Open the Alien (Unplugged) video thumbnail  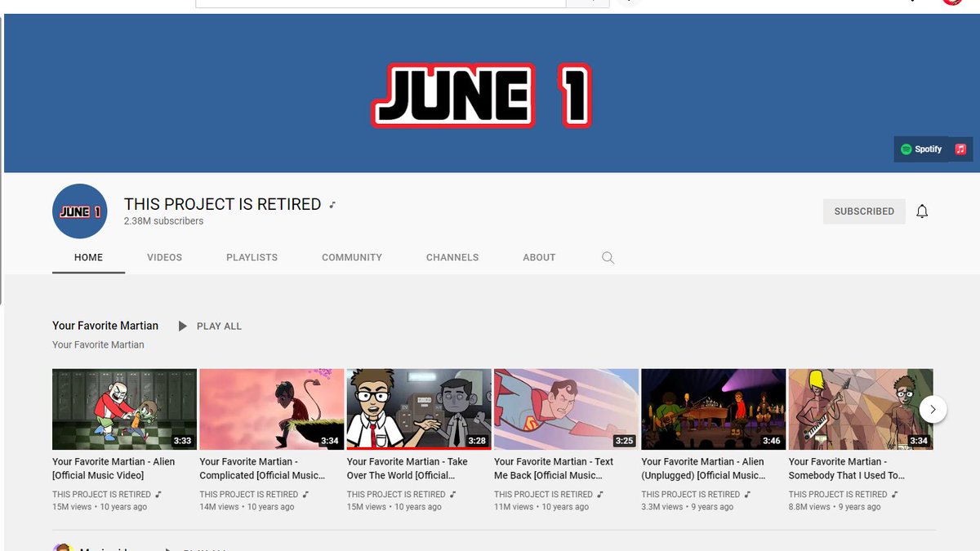714,409
